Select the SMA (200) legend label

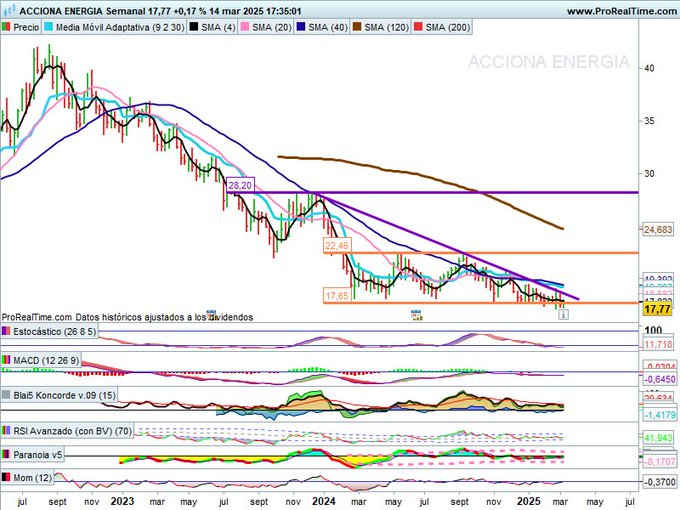tap(448, 27)
